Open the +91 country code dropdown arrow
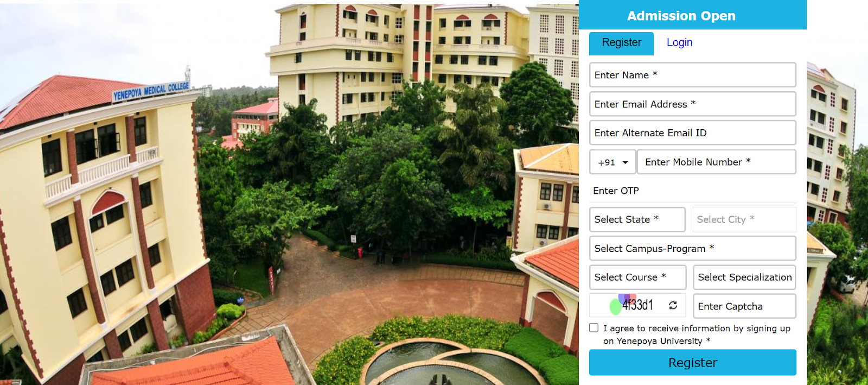This screenshot has height=385, width=868. coord(625,162)
